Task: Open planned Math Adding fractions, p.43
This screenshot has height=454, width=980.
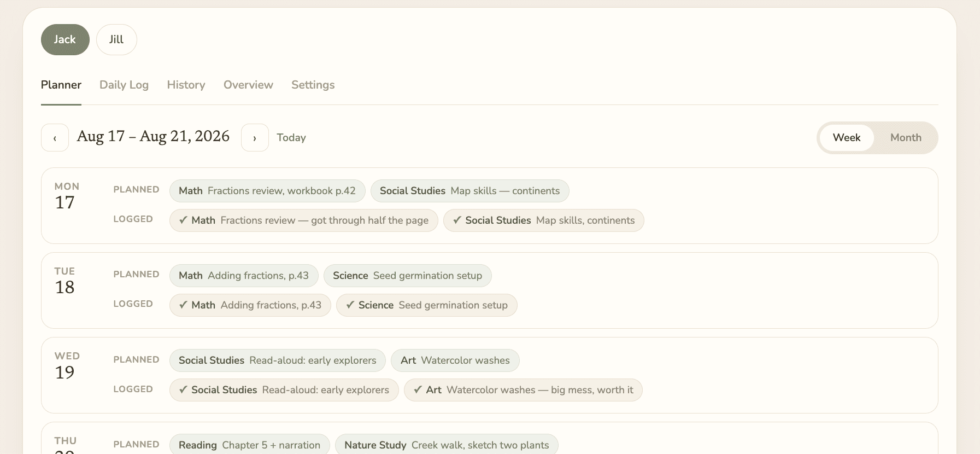Action: 244,276
